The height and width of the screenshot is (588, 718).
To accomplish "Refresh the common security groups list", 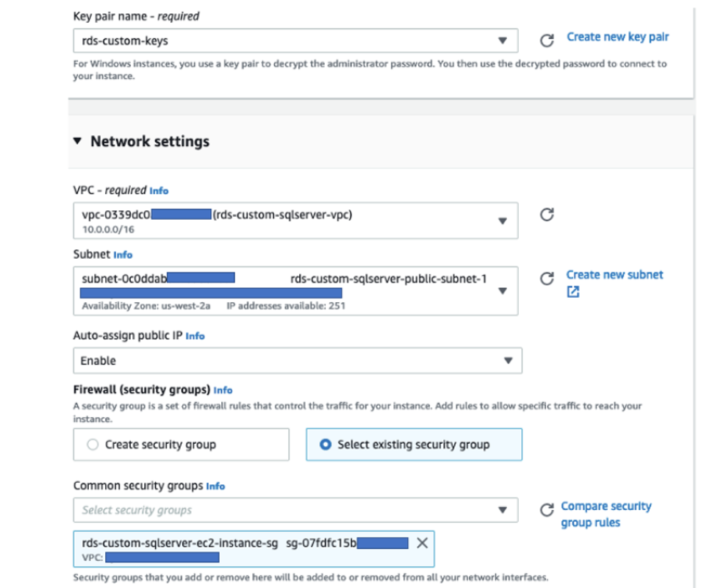I will pos(547,509).
